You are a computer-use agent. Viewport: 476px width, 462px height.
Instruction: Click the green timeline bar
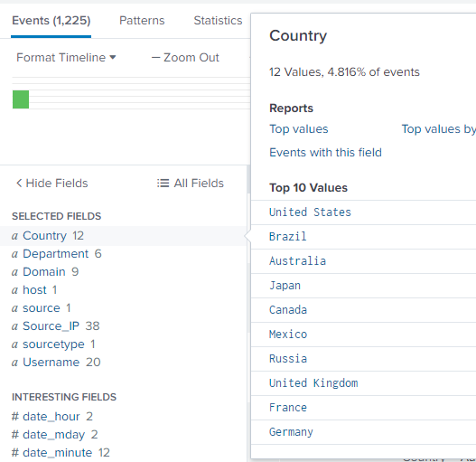click(21, 99)
